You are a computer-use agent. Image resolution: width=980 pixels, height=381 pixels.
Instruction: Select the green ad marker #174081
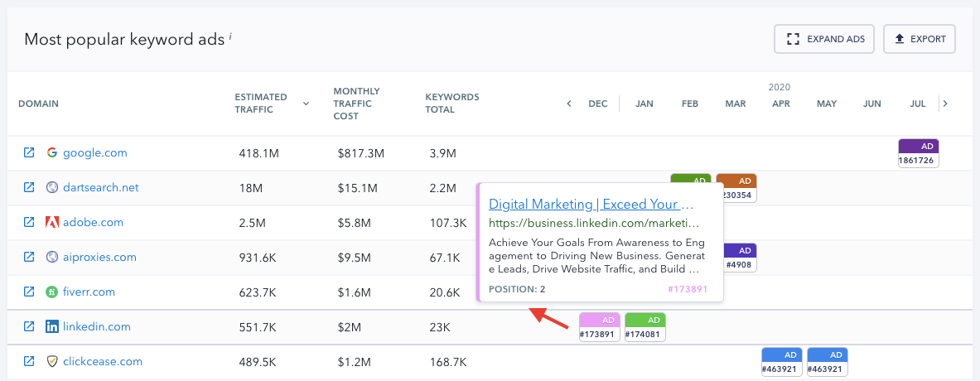(644, 327)
